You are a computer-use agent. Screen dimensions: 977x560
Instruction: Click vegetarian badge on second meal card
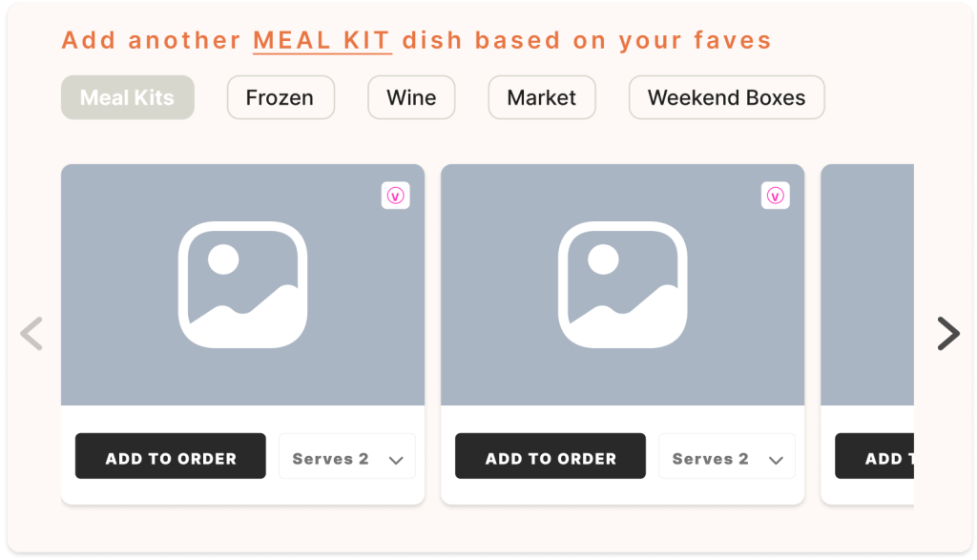775,196
